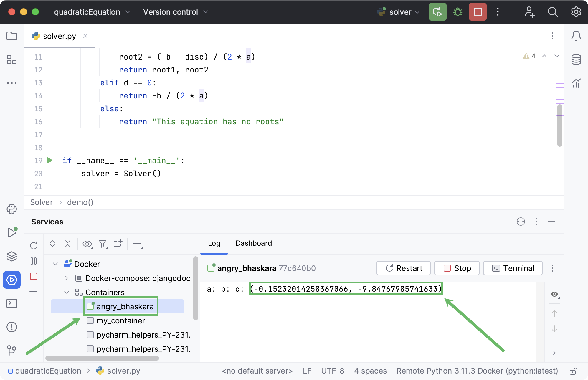The height and width of the screenshot is (380, 588).
Task: Select the Services tool window icon
Action: (12, 280)
